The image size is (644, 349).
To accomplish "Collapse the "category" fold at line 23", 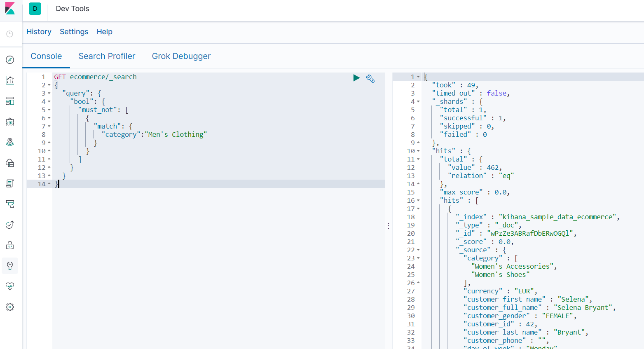I will [418, 258].
